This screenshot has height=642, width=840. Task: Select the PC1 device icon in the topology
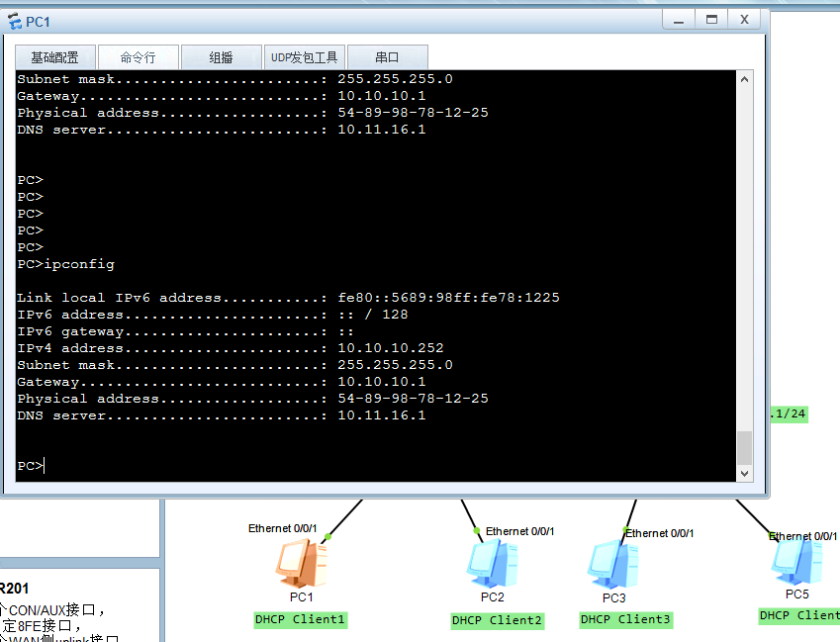click(302, 564)
